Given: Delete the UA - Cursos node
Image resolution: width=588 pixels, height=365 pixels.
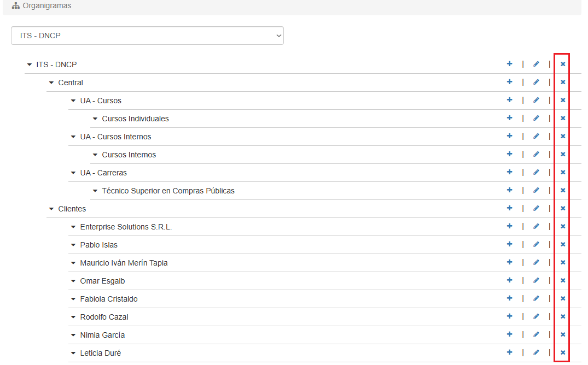Looking at the screenshot, I should (562, 100).
